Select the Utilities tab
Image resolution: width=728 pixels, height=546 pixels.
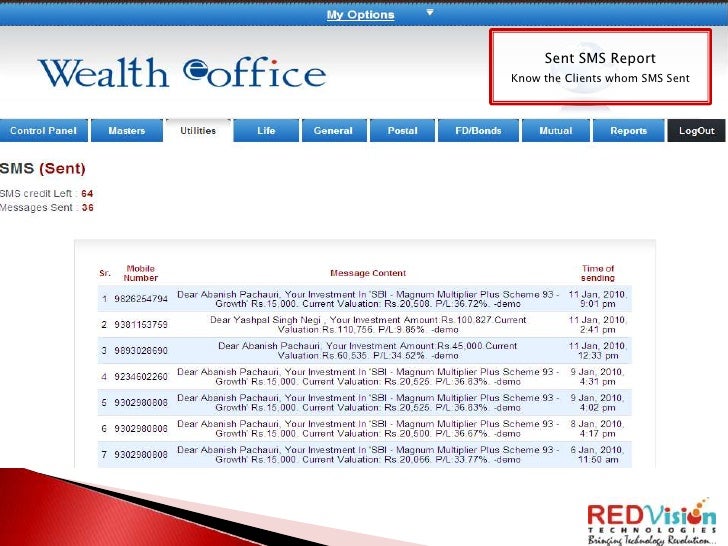[198, 130]
